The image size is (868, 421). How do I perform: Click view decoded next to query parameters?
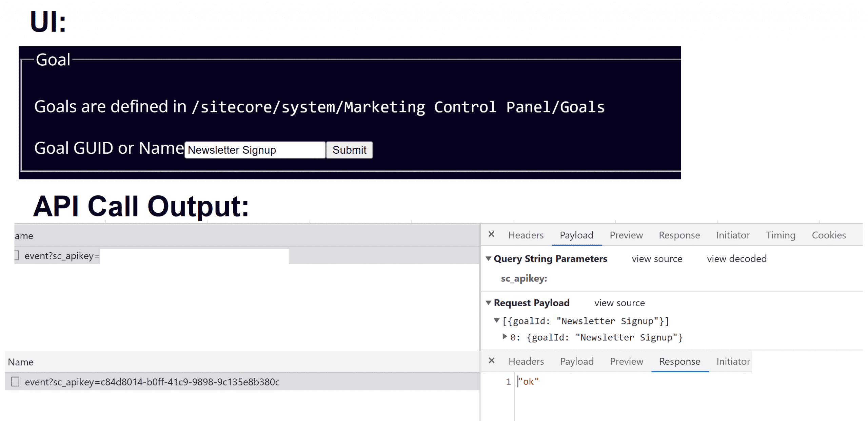coord(736,259)
